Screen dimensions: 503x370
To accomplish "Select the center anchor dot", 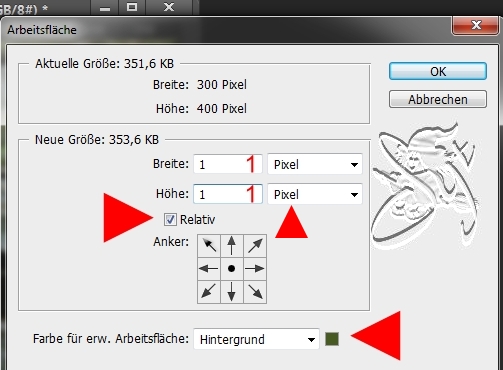I will 232,269.
